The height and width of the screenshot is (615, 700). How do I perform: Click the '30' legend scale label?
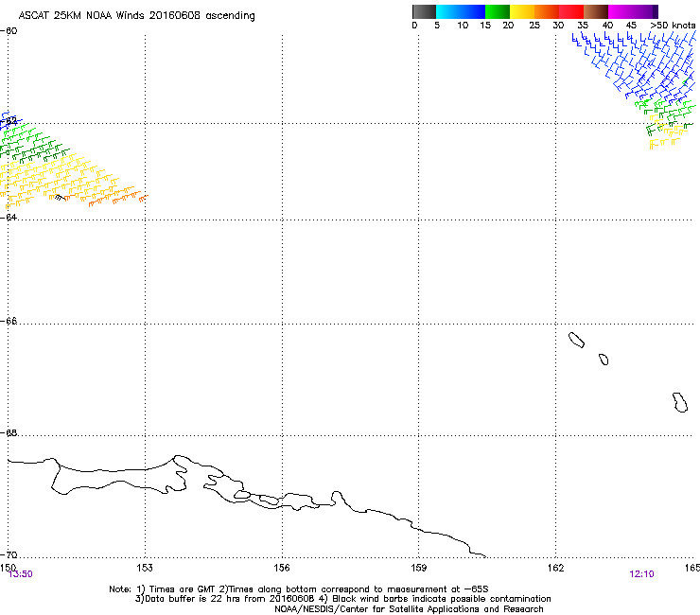pos(558,26)
